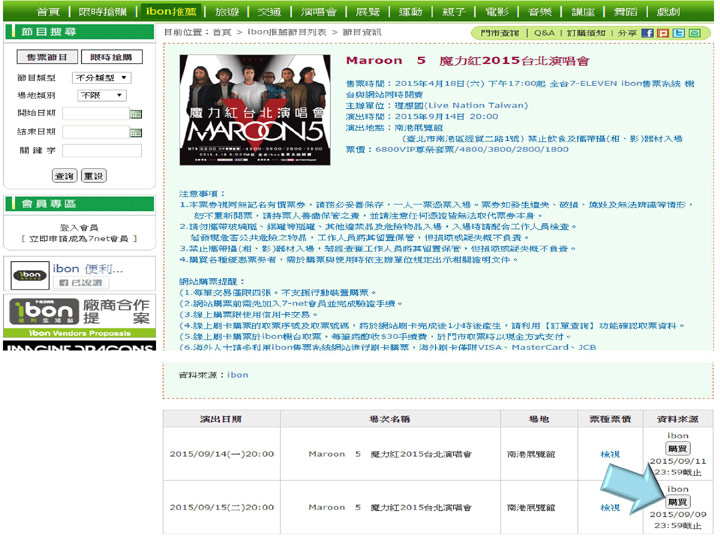Image resolution: width=720 pixels, height=540 pixels.
Task: Click the email share icon
Action: pos(694,33)
